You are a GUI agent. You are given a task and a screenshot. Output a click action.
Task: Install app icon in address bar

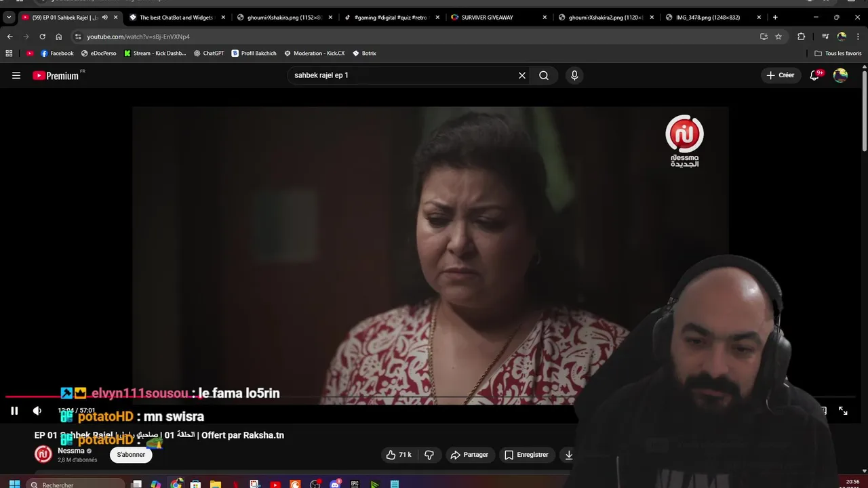point(764,37)
